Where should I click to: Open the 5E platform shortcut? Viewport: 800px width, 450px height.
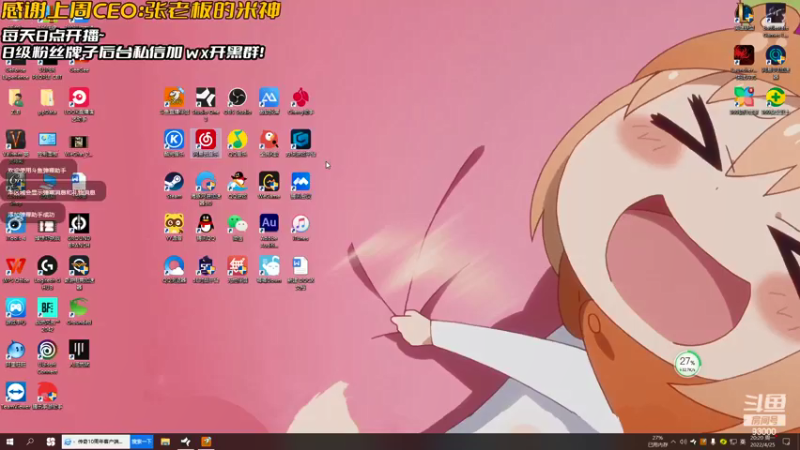[x=206, y=266]
